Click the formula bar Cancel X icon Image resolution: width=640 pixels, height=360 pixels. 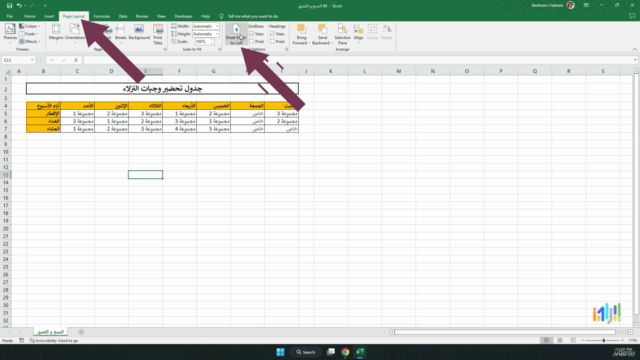[x=52, y=60]
